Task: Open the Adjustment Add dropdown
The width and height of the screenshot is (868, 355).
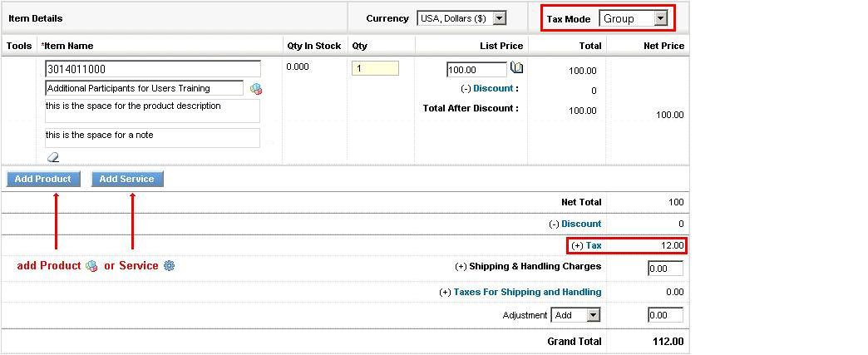Action: click(575, 315)
